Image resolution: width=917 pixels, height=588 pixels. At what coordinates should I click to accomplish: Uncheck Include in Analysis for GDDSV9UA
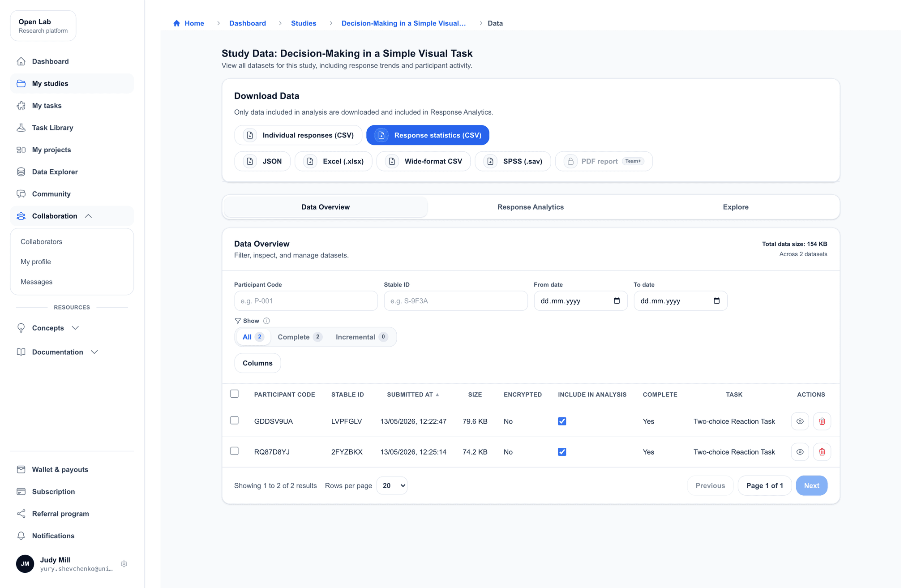coord(562,421)
